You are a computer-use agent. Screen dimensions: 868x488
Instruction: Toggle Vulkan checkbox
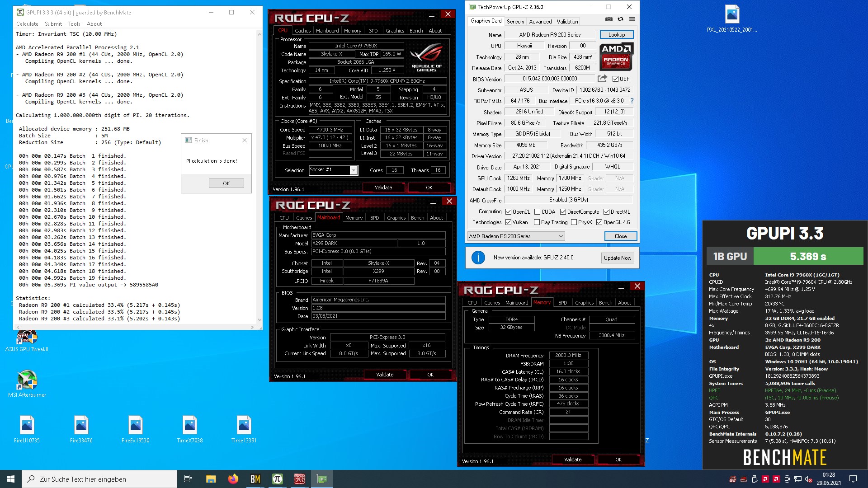pos(508,222)
